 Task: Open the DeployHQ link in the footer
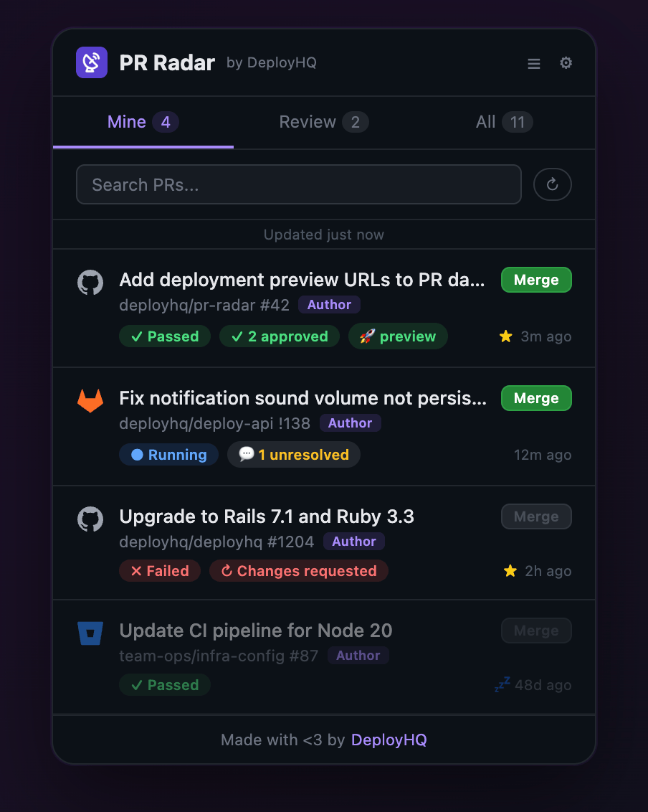[389, 740]
